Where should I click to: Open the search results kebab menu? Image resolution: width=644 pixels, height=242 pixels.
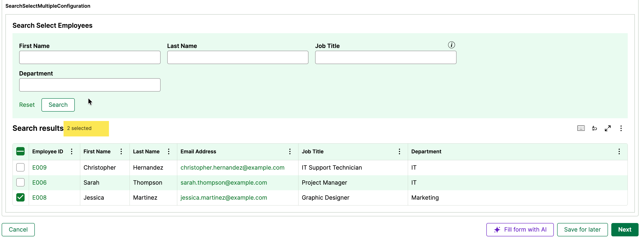click(x=621, y=128)
